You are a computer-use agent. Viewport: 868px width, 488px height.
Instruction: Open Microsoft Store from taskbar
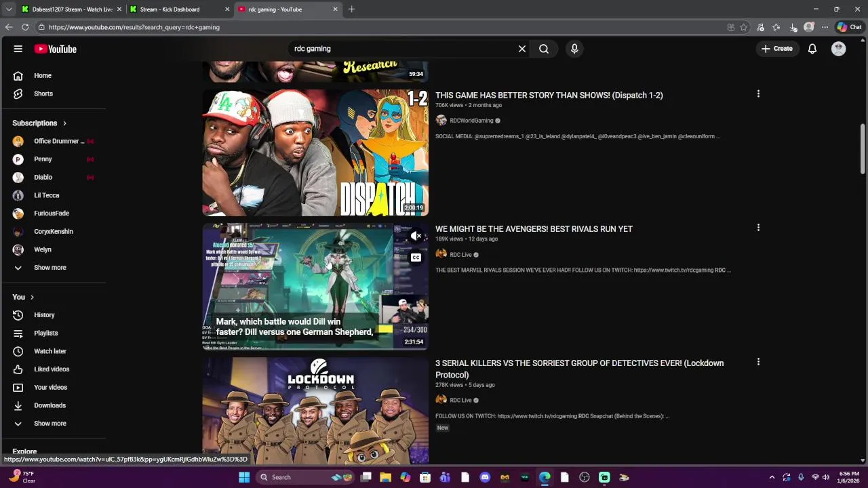tap(425, 477)
